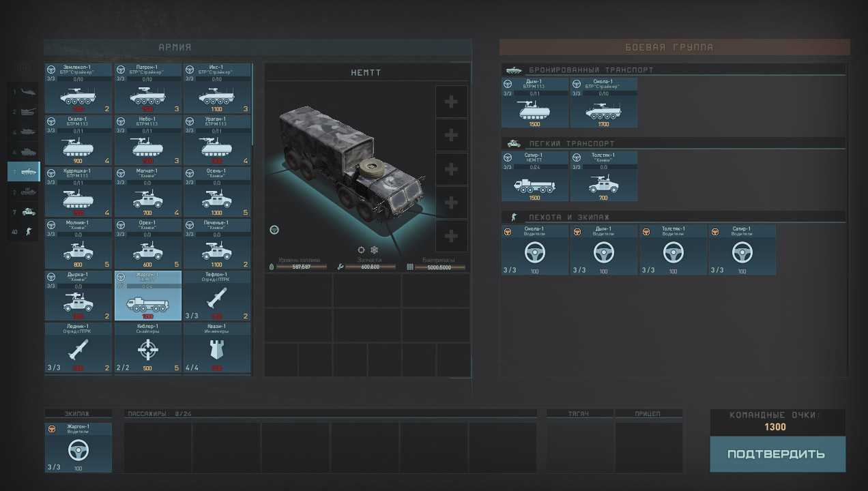Select the Тефлон-1 ATGM squad card
The image size is (868, 491).
tap(217, 296)
